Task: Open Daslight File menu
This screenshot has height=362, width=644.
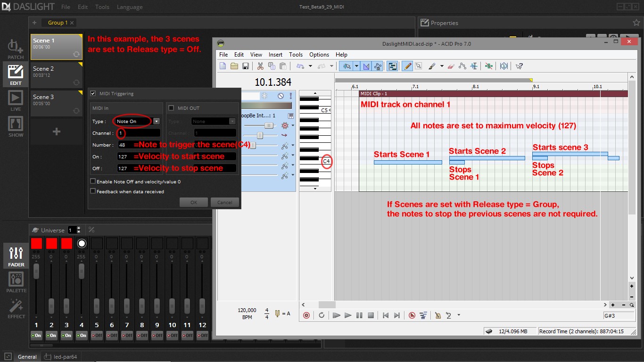Action: [x=66, y=7]
